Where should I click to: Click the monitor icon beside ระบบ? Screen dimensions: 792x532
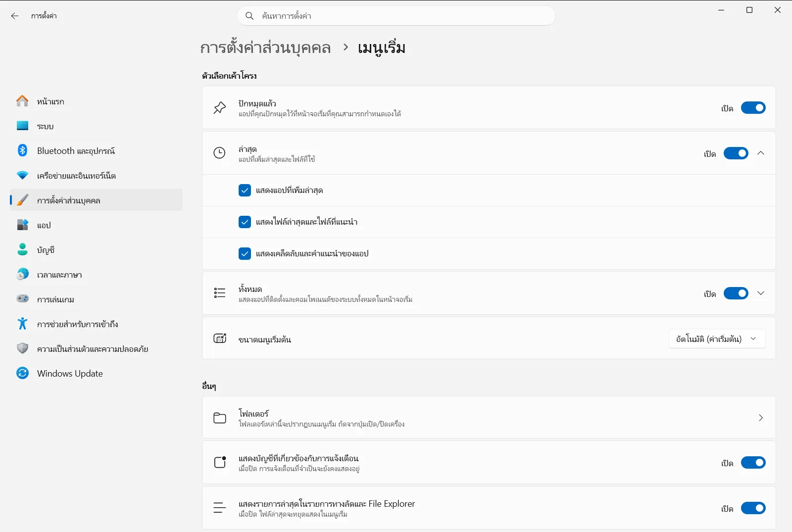[x=22, y=126]
